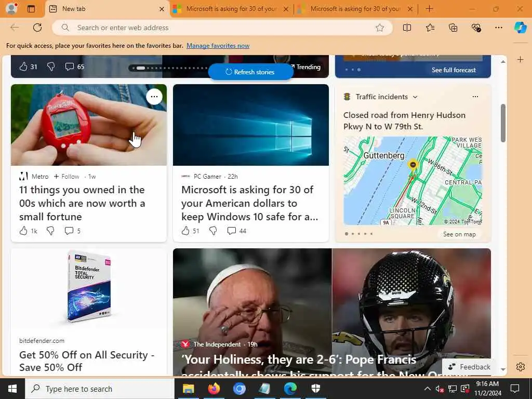This screenshot has height=399, width=532.
Task: Click the muted volume tray icon
Action: [440, 389]
